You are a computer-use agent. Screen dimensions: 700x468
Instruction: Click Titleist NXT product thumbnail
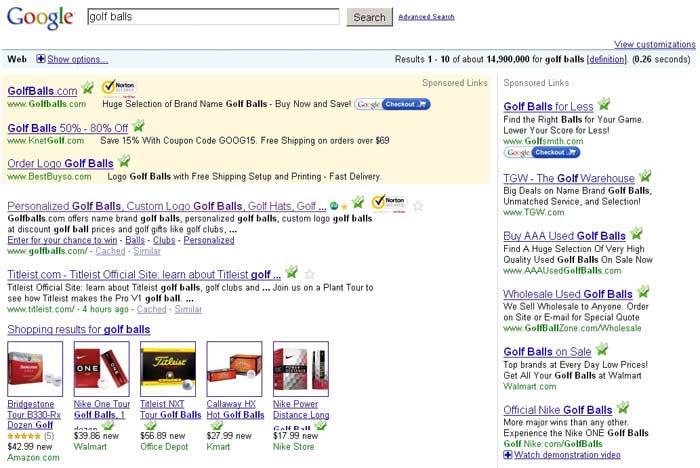168,369
